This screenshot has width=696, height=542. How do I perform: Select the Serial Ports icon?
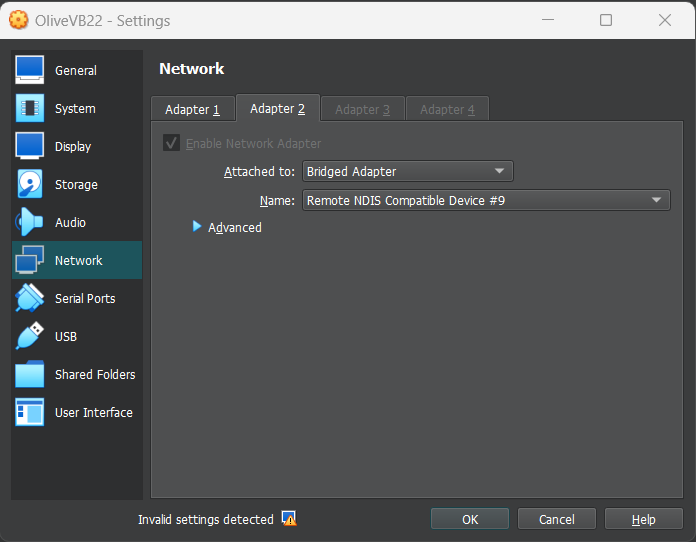point(30,298)
